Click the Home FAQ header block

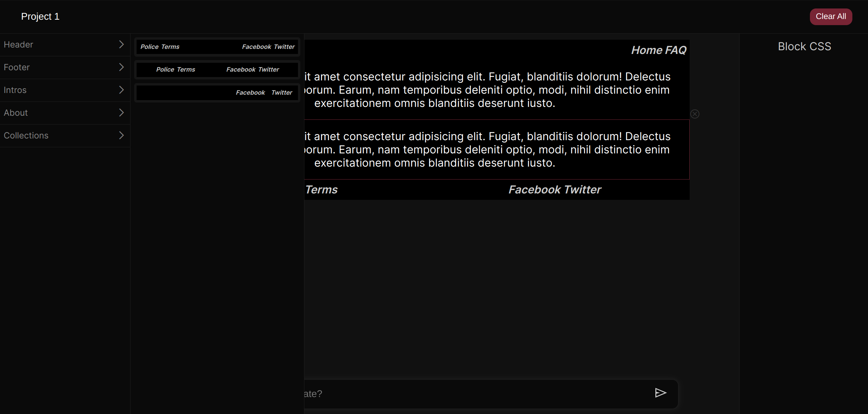click(658, 50)
